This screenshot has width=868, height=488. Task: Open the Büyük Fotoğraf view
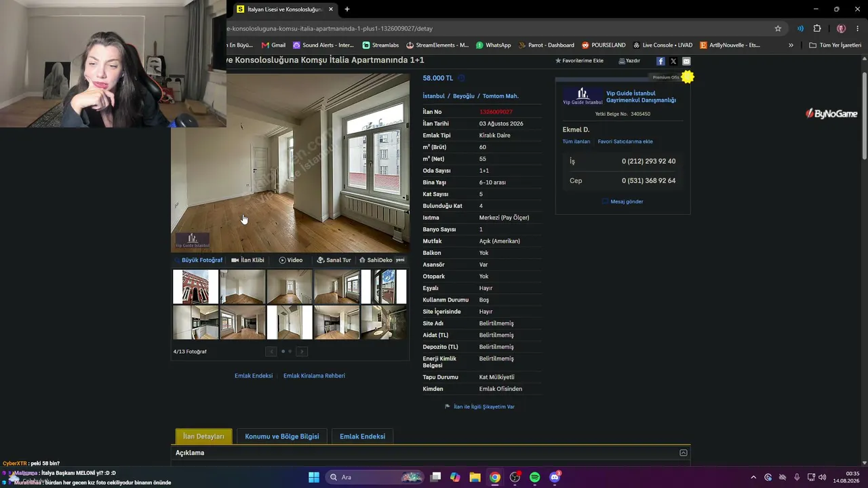point(199,260)
